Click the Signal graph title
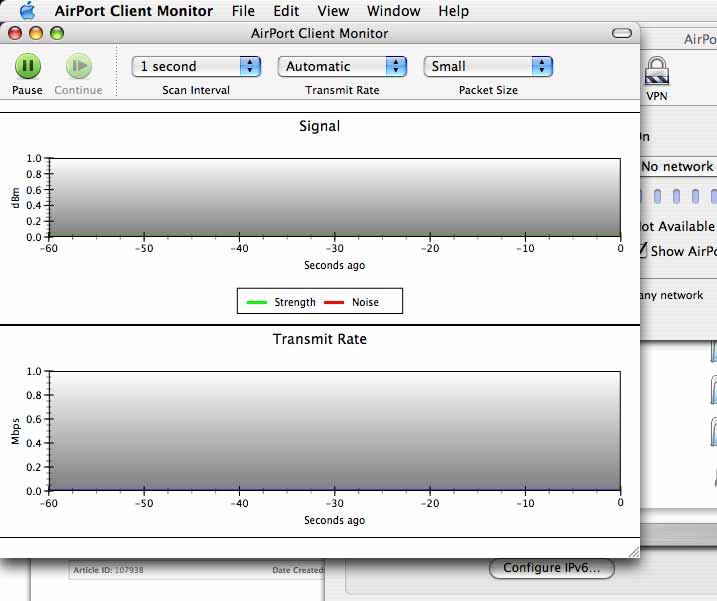Image resolution: width=717 pixels, height=601 pixels. [320, 126]
